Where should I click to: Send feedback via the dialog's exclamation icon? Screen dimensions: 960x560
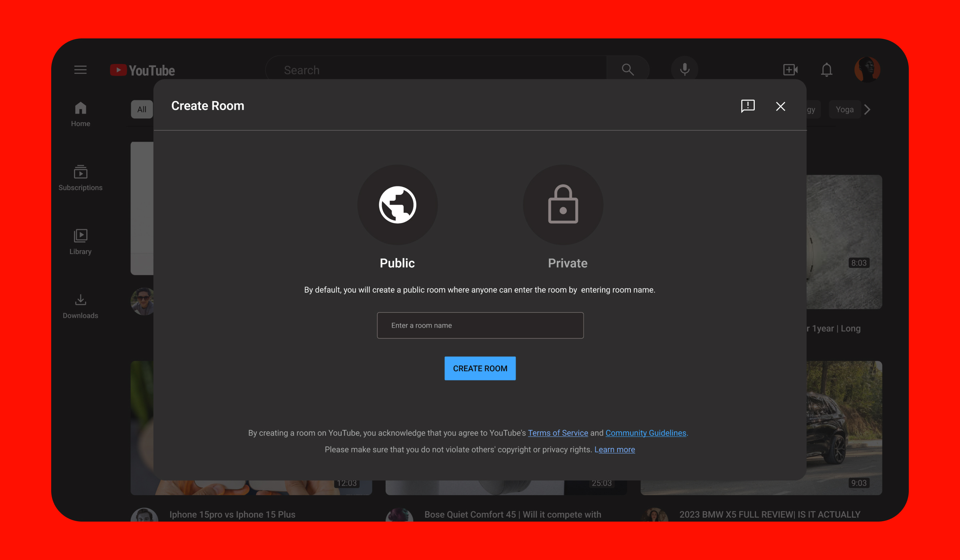click(x=748, y=106)
